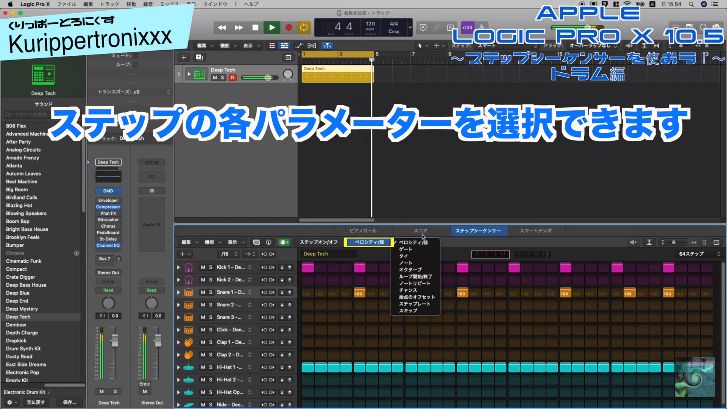Start playback with the green play button
Image resolution: width=727 pixels, height=409 pixels.
tap(272, 27)
